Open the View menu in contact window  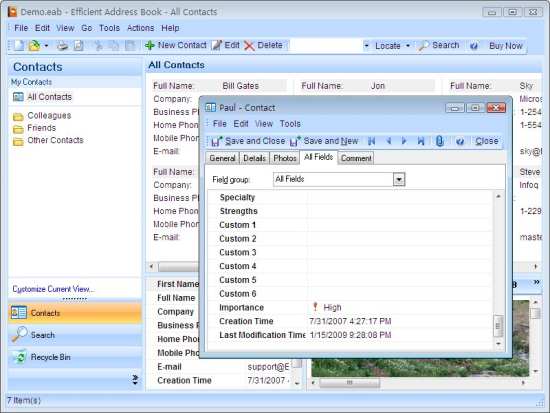click(264, 124)
